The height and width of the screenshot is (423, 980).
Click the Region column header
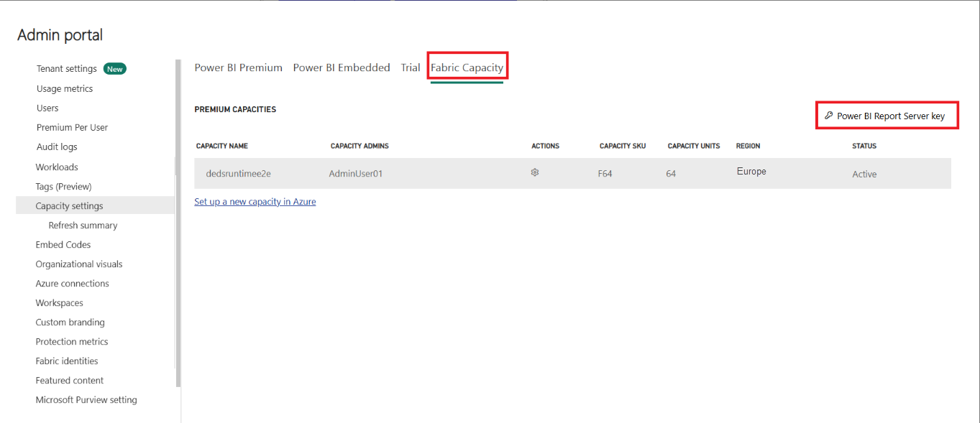coord(748,146)
